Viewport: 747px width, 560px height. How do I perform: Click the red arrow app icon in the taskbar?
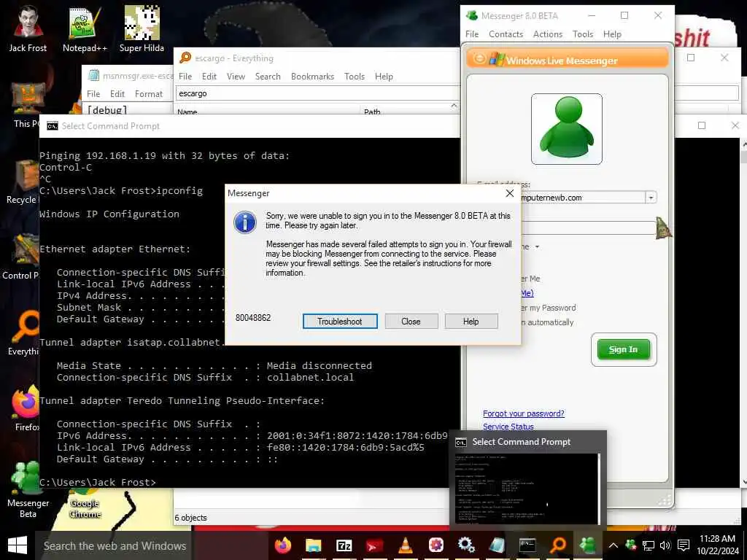point(374,545)
